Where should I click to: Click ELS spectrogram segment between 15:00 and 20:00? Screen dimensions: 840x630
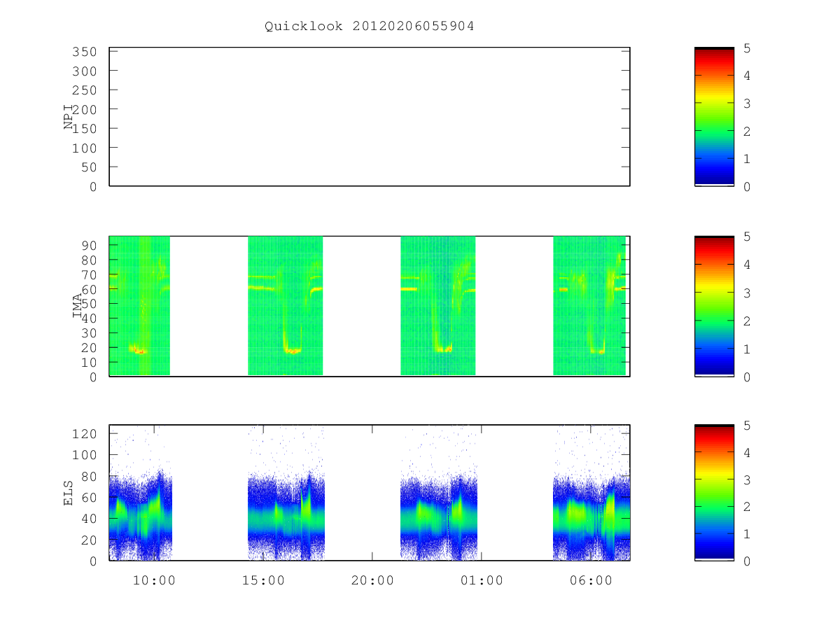[x=286, y=493]
